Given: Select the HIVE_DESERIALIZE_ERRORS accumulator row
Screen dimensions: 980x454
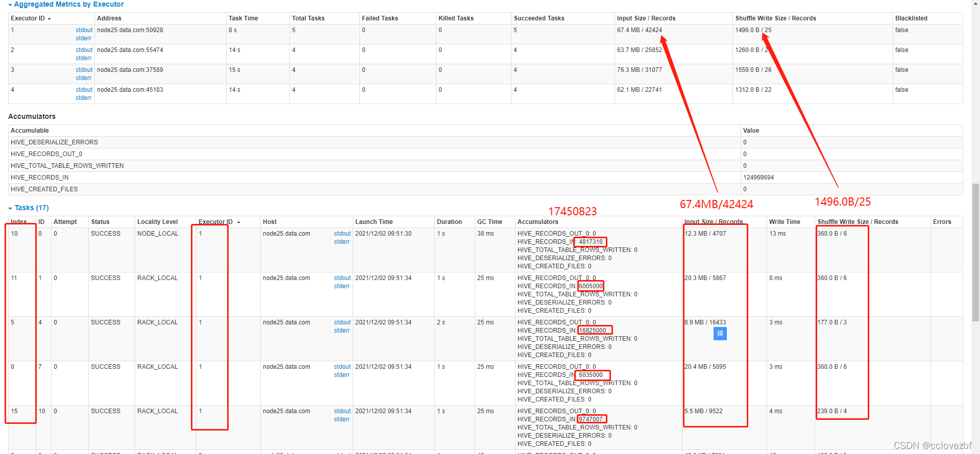Looking at the screenshot, I should coord(485,142).
